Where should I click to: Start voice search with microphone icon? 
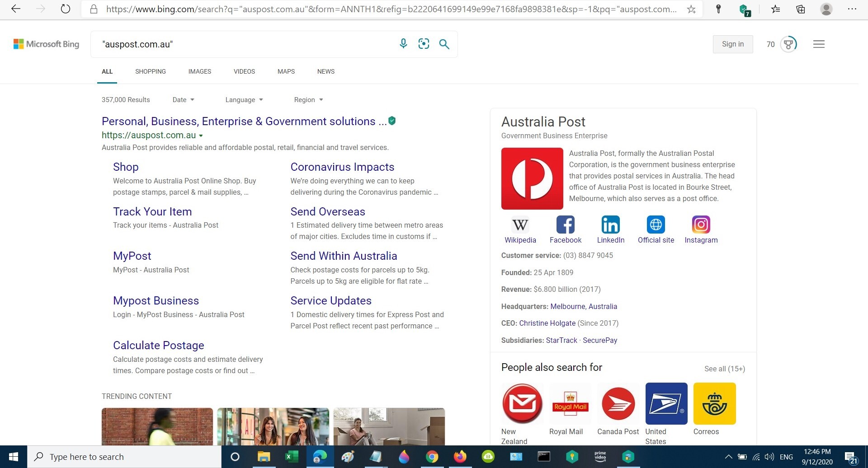(x=403, y=44)
